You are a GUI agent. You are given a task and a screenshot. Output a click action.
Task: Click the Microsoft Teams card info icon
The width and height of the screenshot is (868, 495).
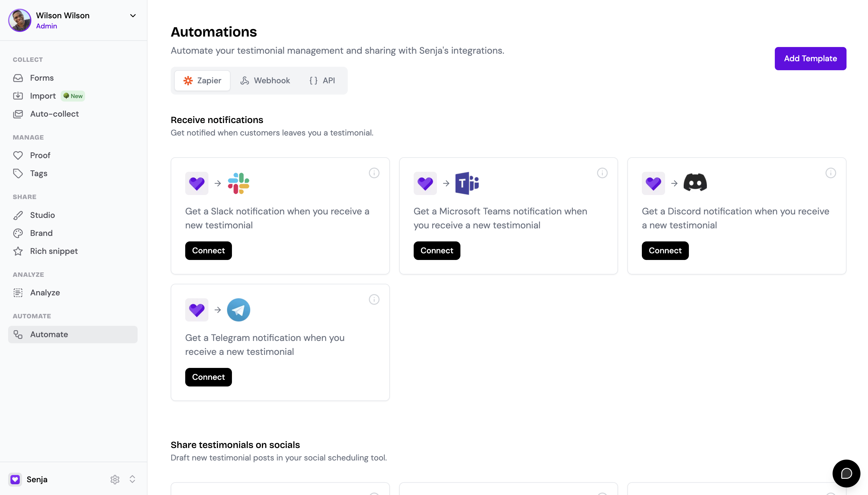tap(602, 173)
